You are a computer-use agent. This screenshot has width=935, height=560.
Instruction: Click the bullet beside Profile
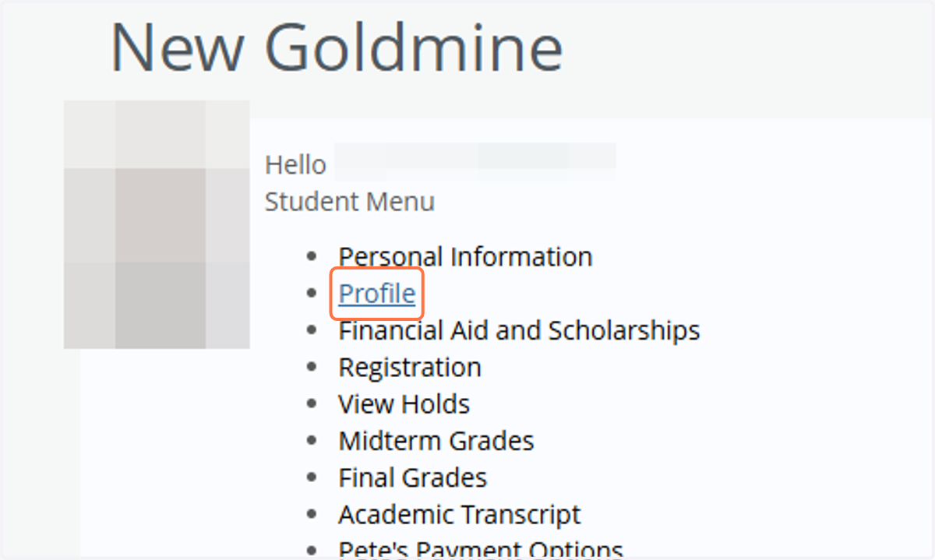(x=313, y=294)
